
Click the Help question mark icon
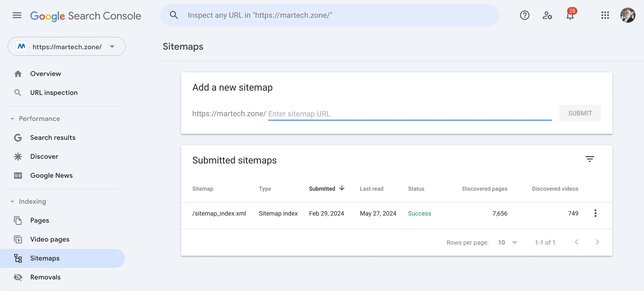coord(525,15)
